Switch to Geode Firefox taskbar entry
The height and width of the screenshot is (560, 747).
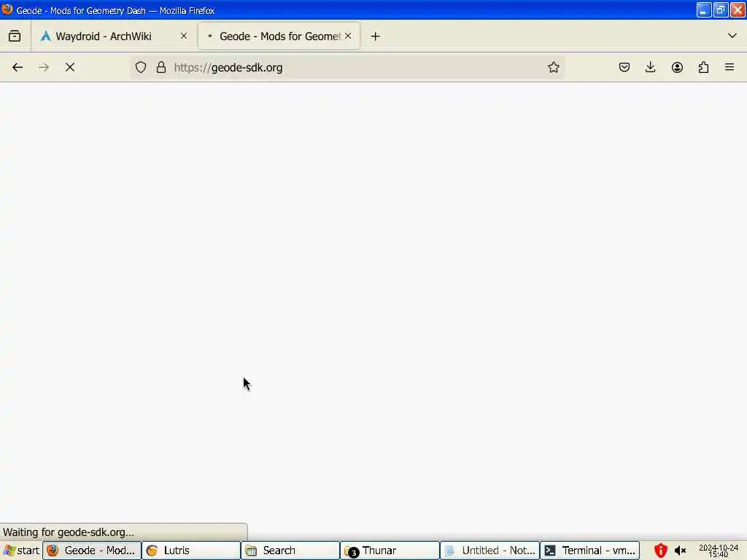point(92,551)
